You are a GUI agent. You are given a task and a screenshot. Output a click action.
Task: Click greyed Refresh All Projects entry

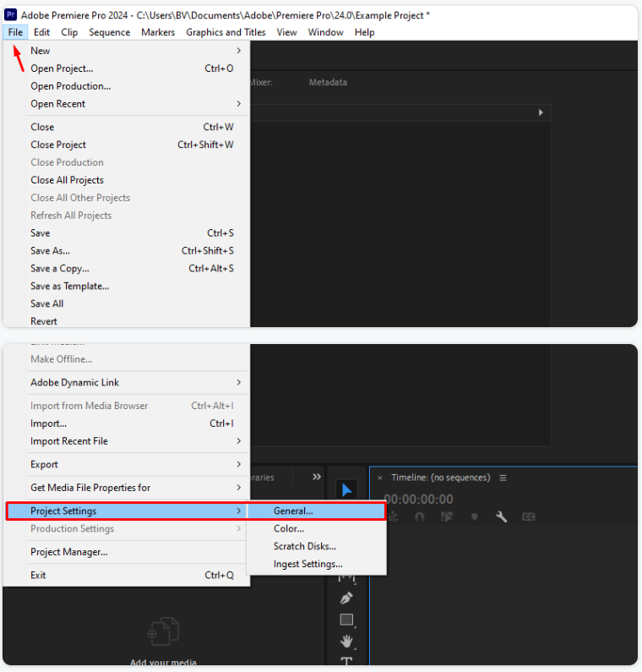point(127,216)
